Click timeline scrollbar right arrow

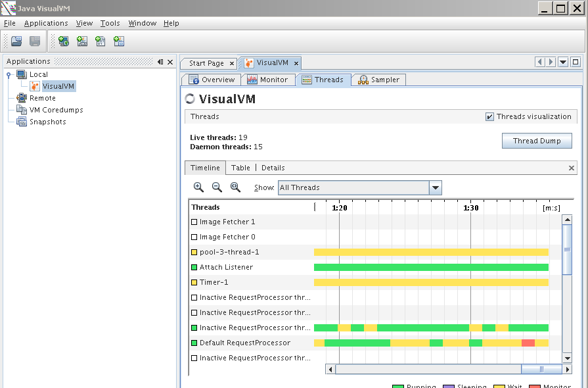point(568,369)
